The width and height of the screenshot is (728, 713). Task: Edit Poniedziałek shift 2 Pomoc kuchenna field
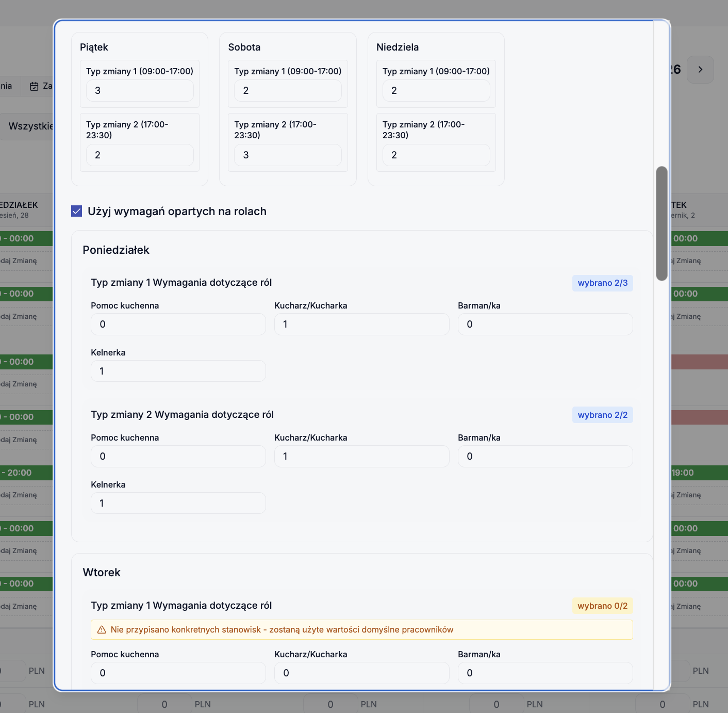point(178,456)
